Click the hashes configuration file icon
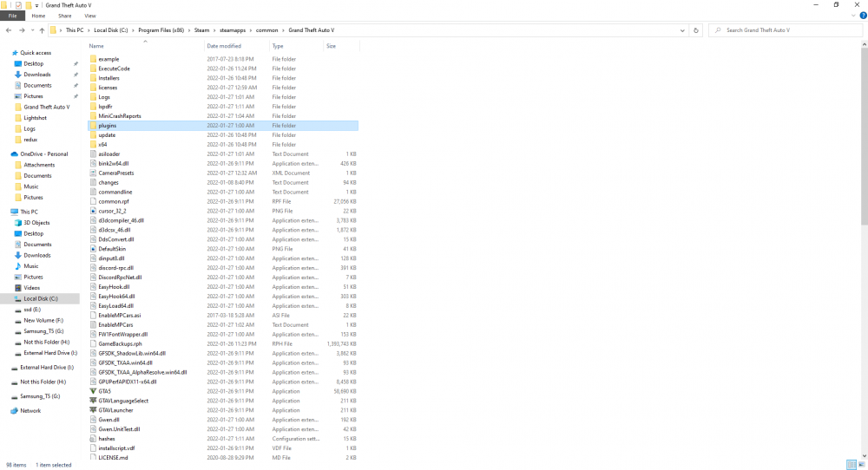Screen dimensions: 868x470 pyautogui.click(x=93, y=439)
